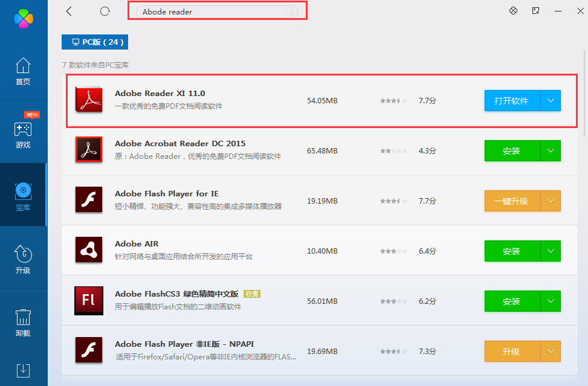The height and width of the screenshot is (386, 588).
Task: Click description 用于编辑播放Flash文档的二维动画软件
Action: 178,307
